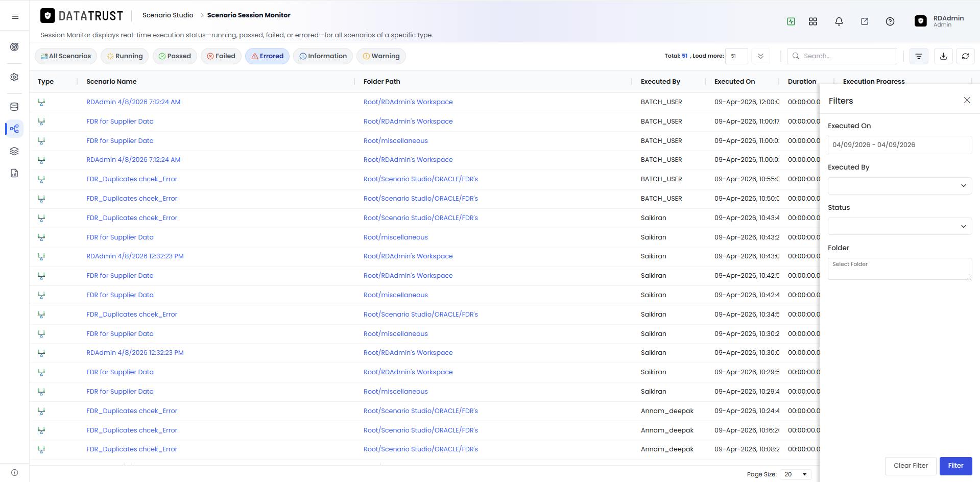This screenshot has width=980, height=482.
Task: Expand the Status dropdown
Action: click(x=899, y=226)
